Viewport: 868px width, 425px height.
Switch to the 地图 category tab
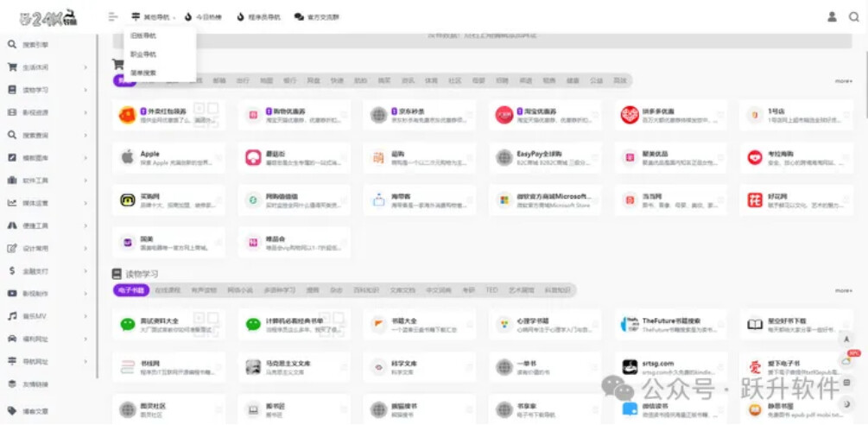pos(266,81)
